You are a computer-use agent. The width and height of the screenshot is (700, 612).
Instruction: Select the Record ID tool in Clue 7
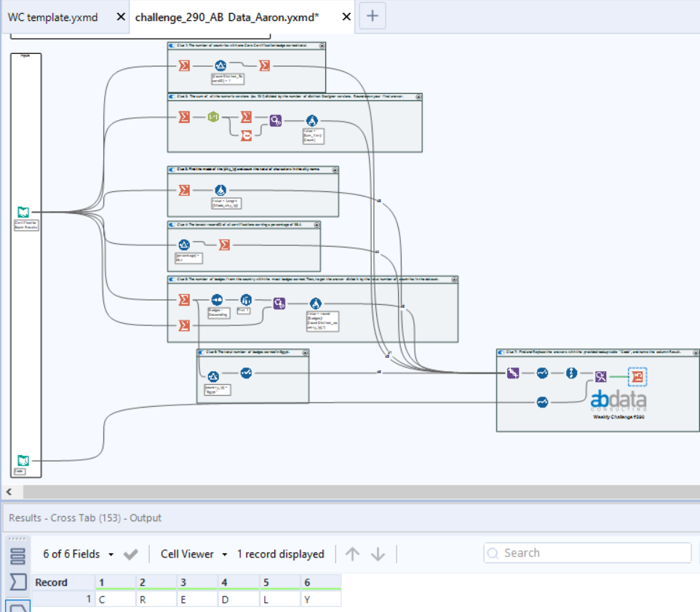[x=571, y=373]
